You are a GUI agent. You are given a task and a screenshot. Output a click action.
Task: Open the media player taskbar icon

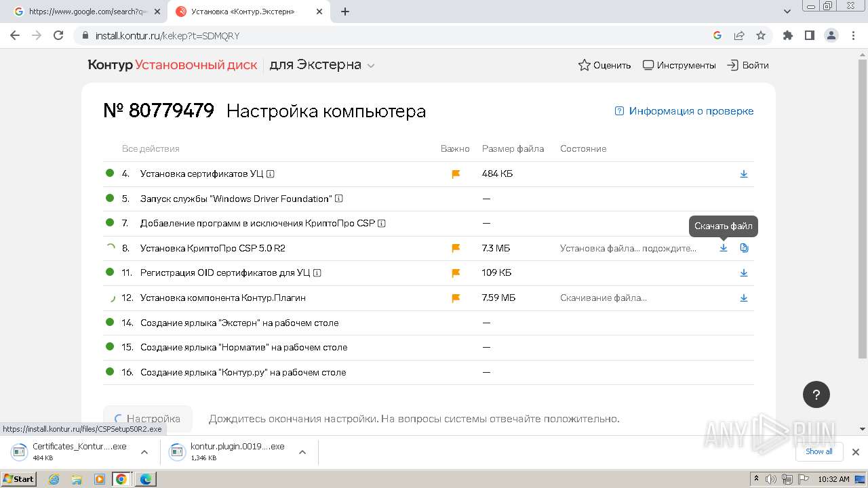100,479
